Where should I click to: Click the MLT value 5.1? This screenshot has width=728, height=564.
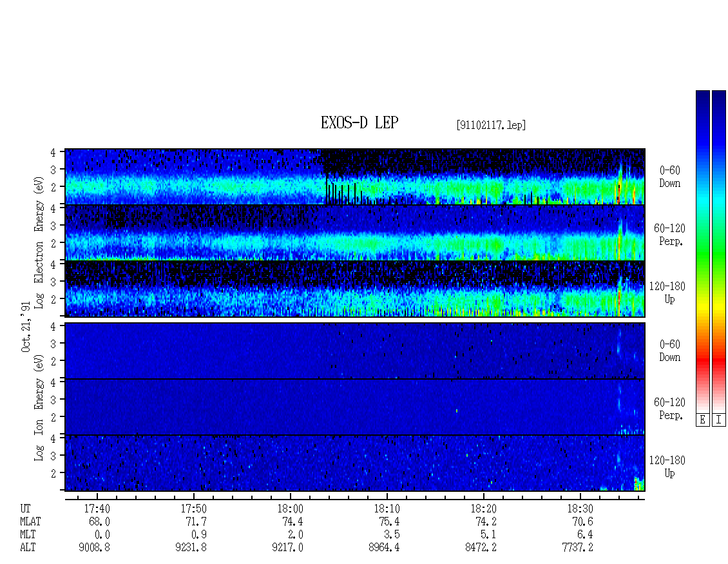[488, 535]
